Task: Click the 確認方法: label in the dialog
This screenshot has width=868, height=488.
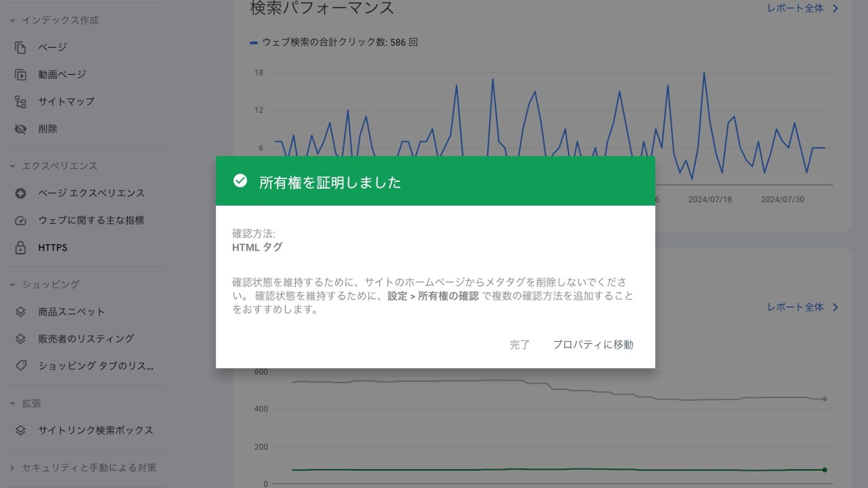Action: coord(253,234)
